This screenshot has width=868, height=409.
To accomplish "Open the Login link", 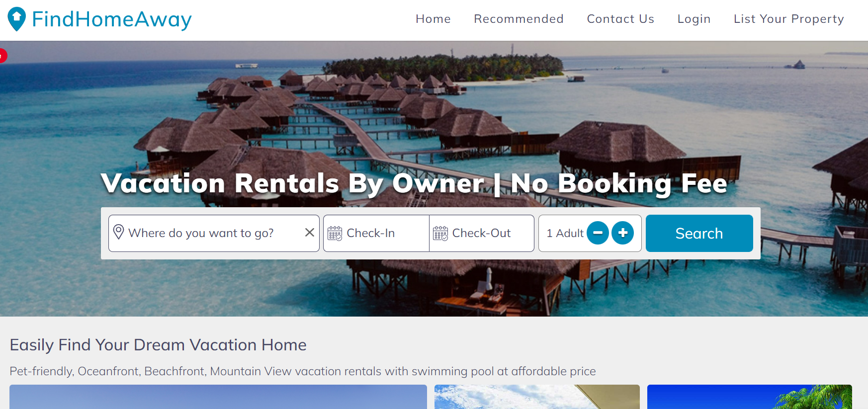I will (x=694, y=19).
